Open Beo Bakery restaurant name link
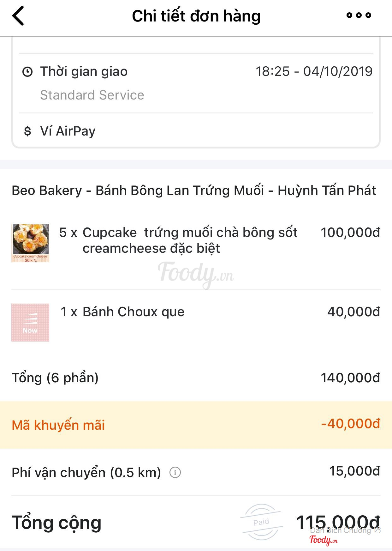392x551 pixels. coord(194,191)
